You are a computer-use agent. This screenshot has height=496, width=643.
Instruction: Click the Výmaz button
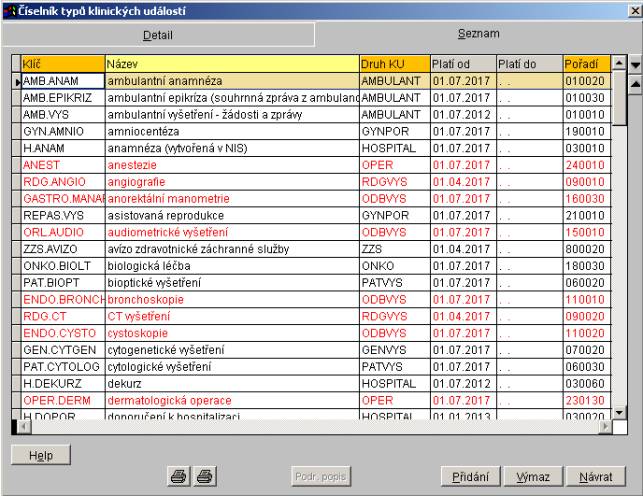[x=533, y=478]
